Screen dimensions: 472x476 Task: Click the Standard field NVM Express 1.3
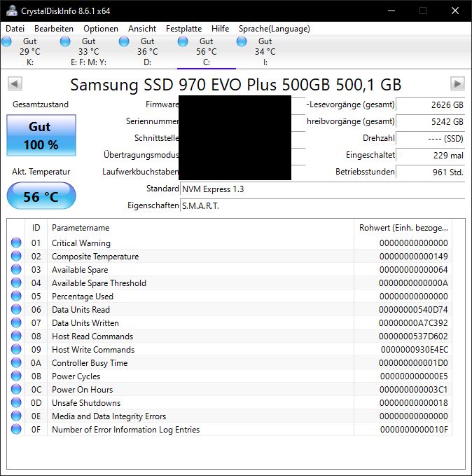322,189
